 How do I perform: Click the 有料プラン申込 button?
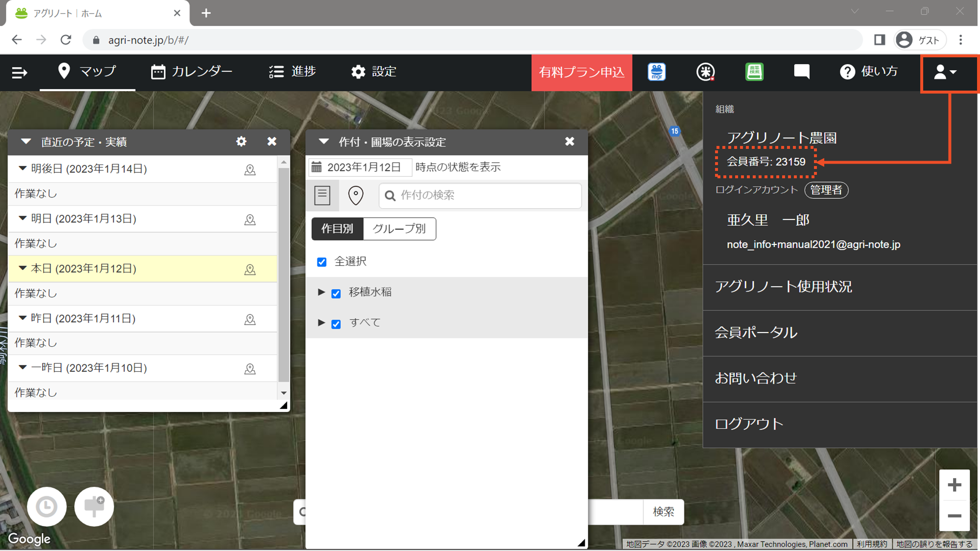point(582,72)
